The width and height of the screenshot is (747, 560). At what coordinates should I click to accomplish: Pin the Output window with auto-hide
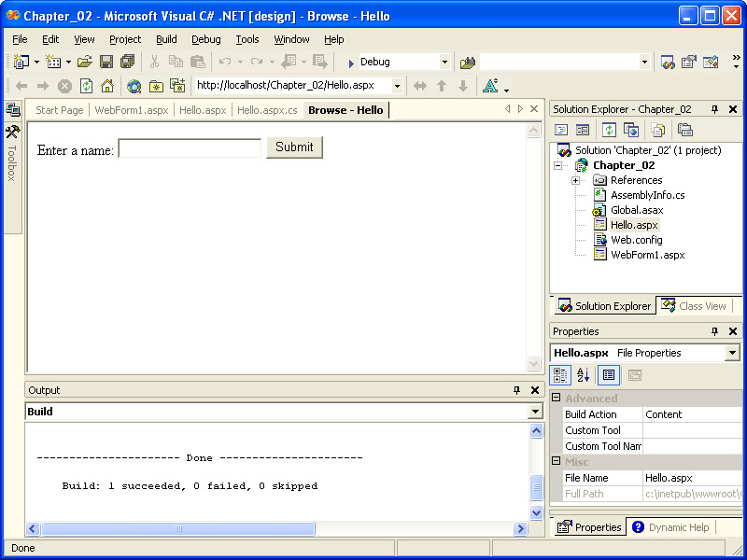pyautogui.click(x=516, y=390)
